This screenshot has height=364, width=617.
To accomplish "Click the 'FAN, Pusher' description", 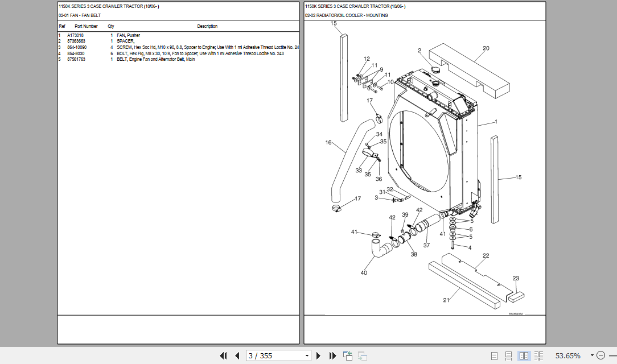I will tap(128, 35).
